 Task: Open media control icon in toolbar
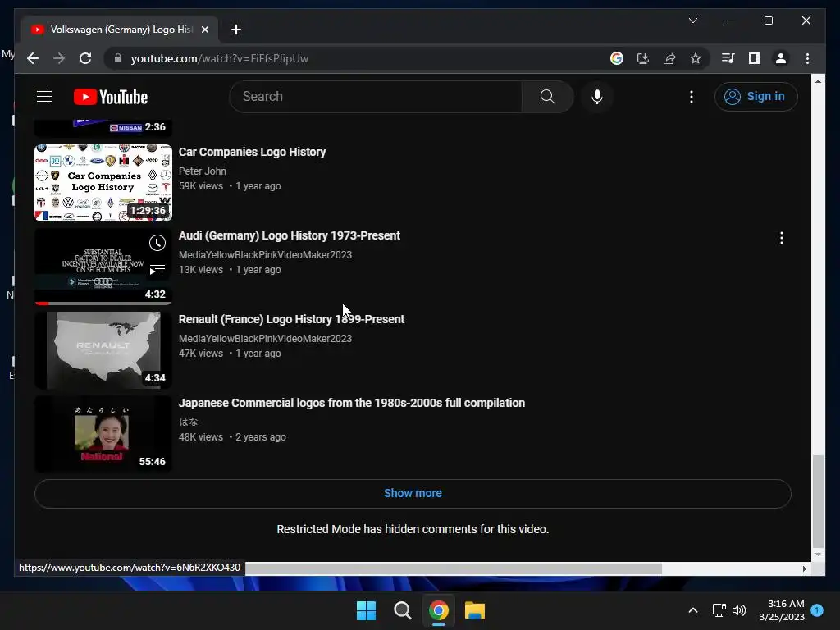tap(728, 58)
